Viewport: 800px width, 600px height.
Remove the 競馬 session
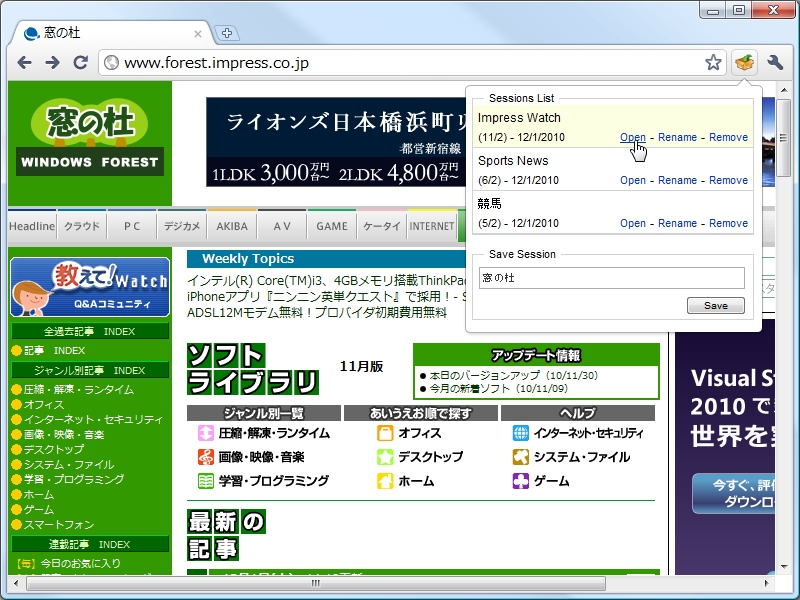point(727,223)
